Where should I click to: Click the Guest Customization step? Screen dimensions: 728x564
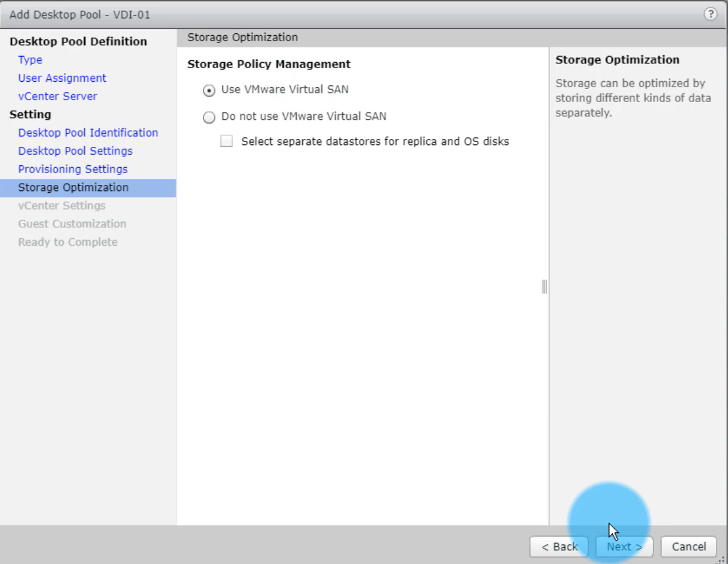point(72,224)
